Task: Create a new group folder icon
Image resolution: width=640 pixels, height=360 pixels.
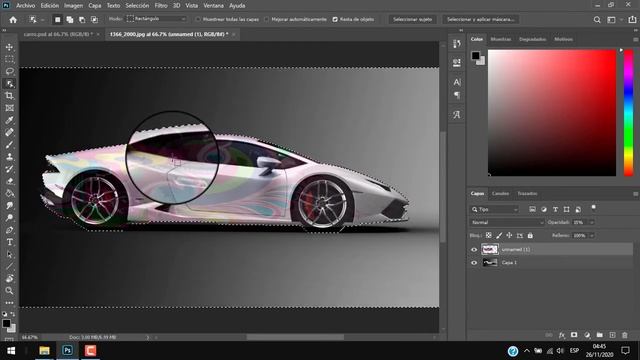Action: [x=600, y=335]
